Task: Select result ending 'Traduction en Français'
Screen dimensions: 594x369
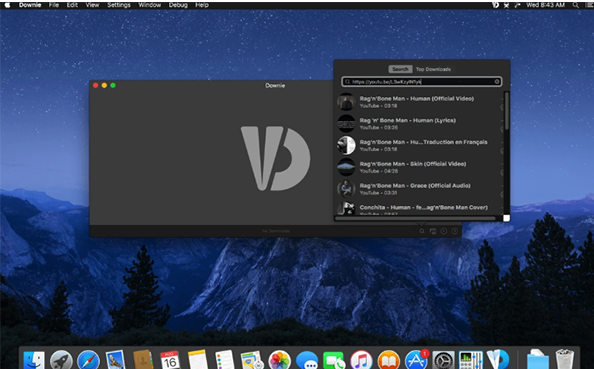Action: point(420,145)
